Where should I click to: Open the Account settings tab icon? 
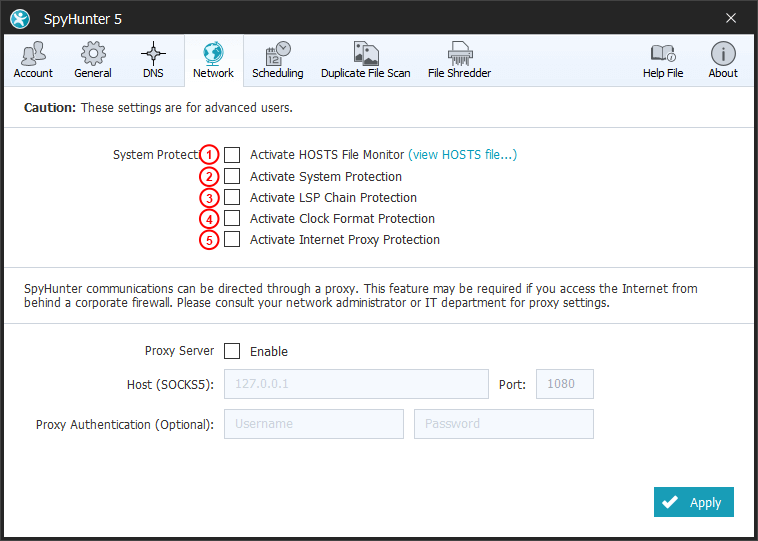pos(33,54)
